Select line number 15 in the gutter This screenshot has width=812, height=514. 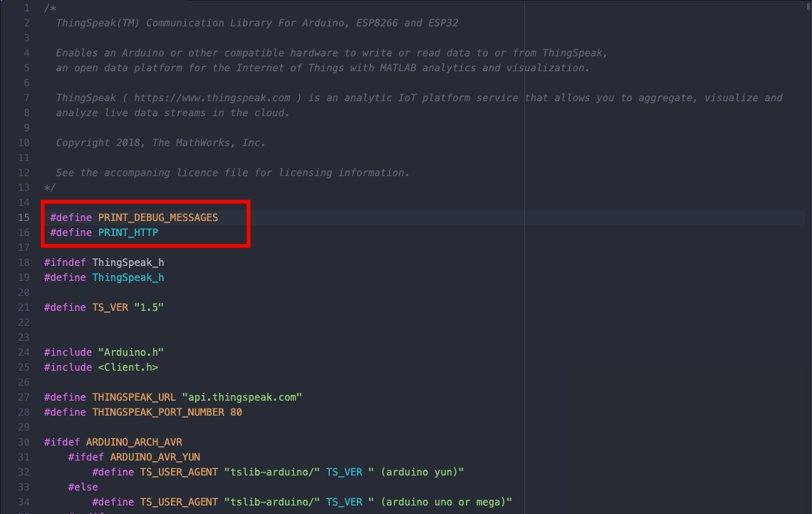(24, 217)
